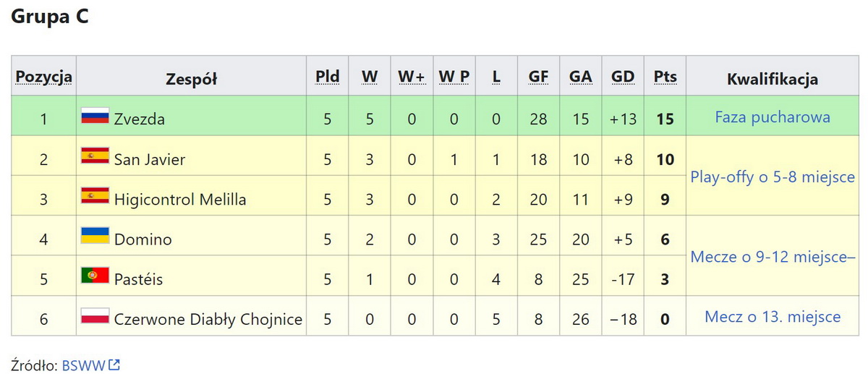Click the flag next to Higicontrol Melilla
This screenshot has height=374, width=868.
pyautogui.click(x=95, y=195)
